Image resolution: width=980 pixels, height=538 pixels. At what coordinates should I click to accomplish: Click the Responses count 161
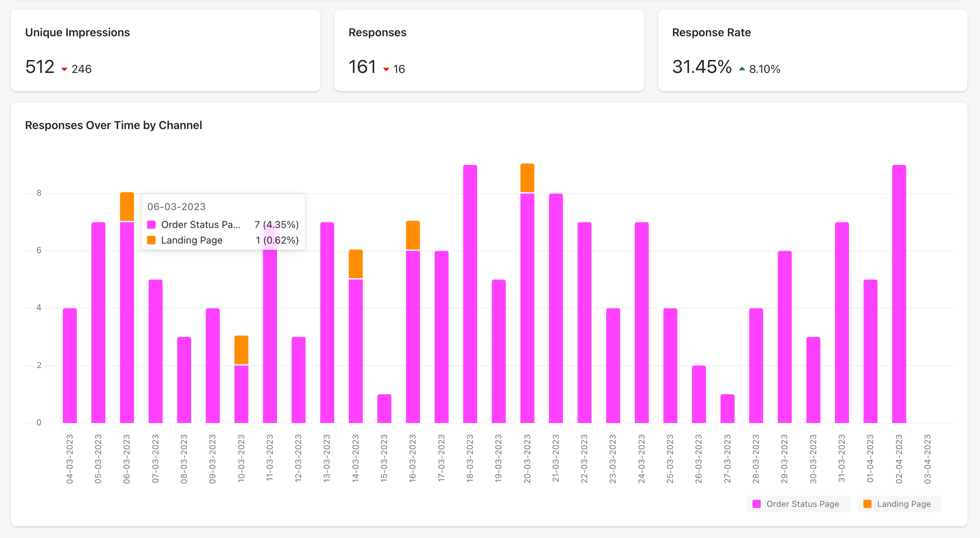pos(362,67)
